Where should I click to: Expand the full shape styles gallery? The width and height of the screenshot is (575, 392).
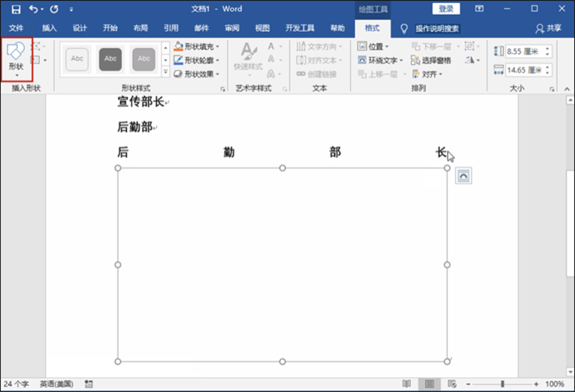tap(165, 72)
